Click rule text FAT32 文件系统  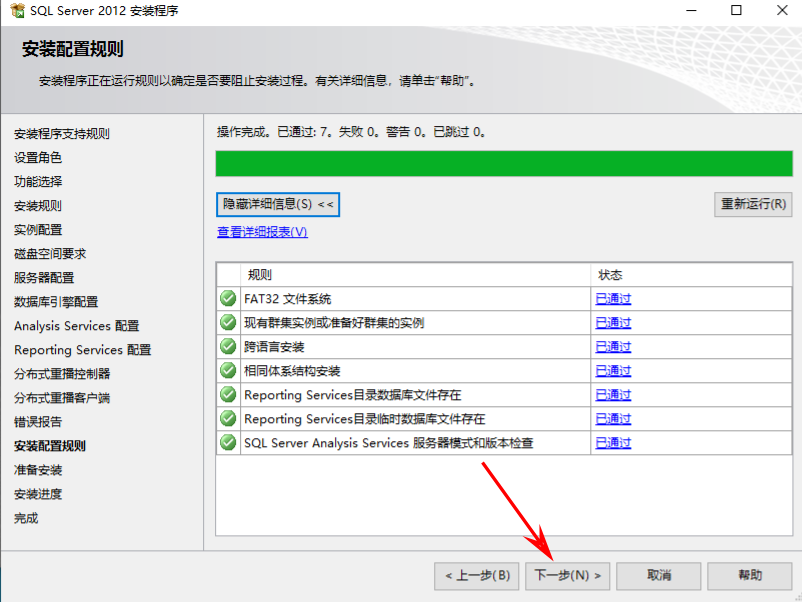287,299
